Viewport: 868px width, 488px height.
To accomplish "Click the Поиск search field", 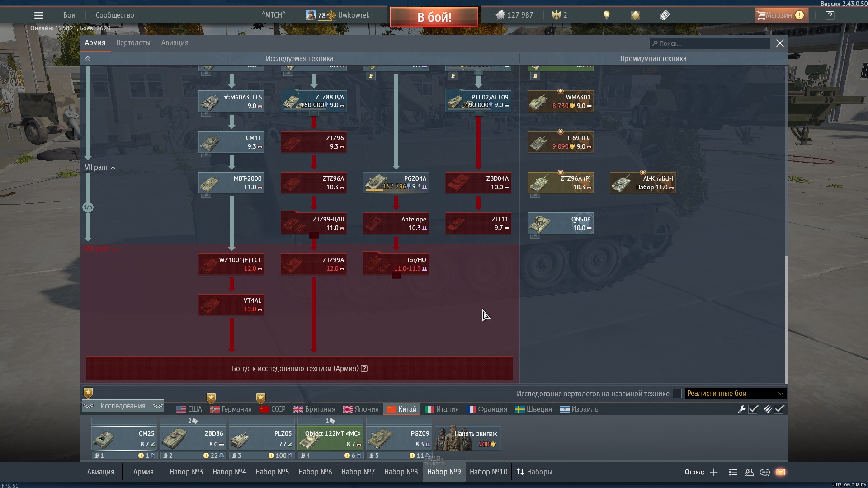I will point(710,43).
